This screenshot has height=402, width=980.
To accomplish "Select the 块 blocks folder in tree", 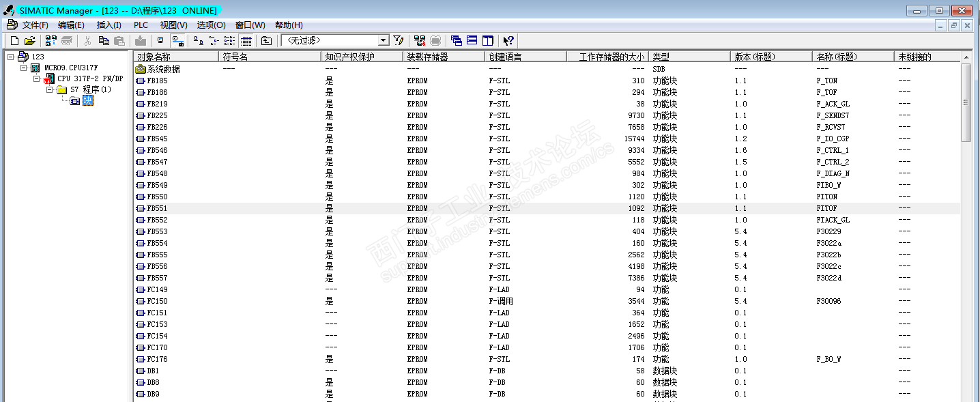I will click(x=87, y=100).
